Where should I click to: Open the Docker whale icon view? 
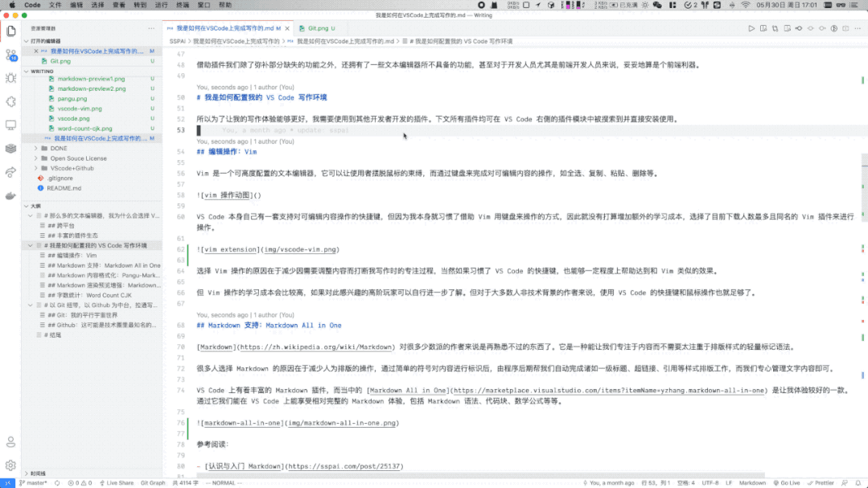tap(11, 195)
